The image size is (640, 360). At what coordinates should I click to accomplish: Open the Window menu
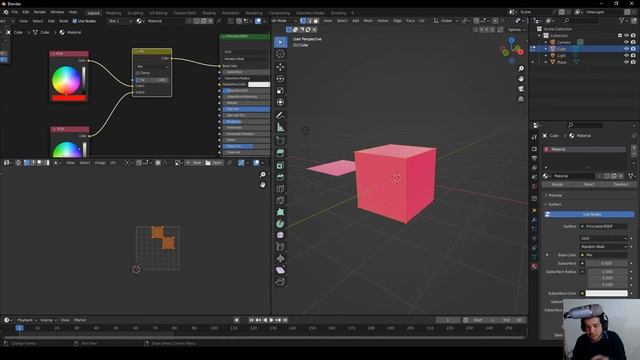[x=57, y=12]
